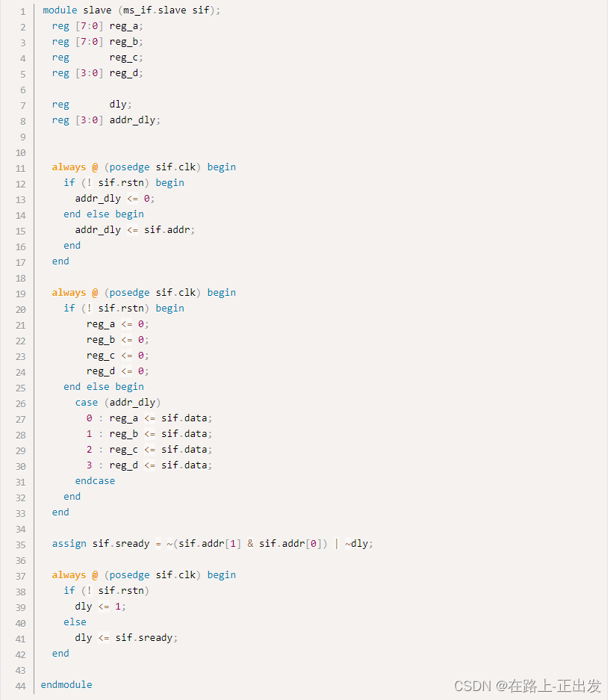Viewport: 613px width, 700px height.
Task: Click the 'endmodule' keyword
Action: (66, 685)
